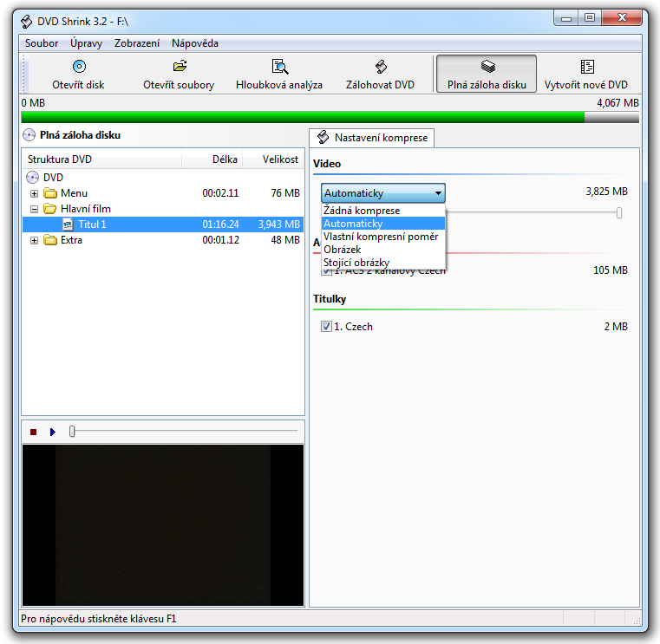660x644 pixels.
Task: Expand the Menu tree node
Action: [x=35, y=193]
